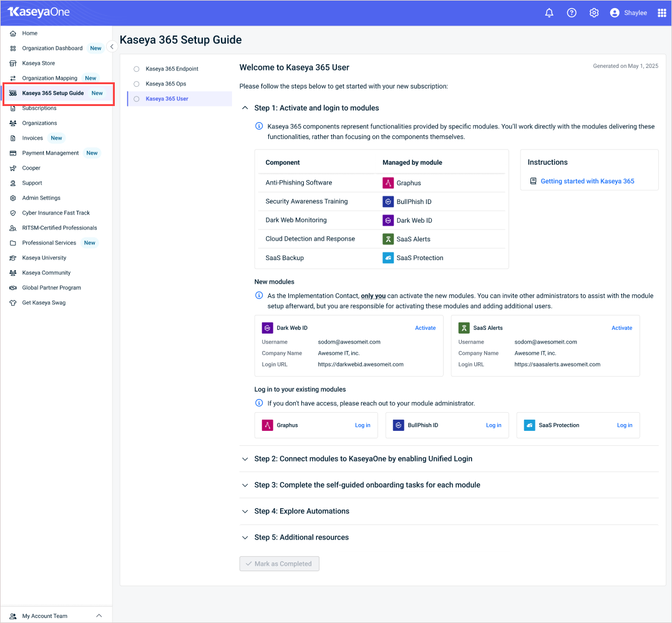Screen dimensions: 672x623
Task: Expand Step 2 Connect modules section
Action: [245, 459]
